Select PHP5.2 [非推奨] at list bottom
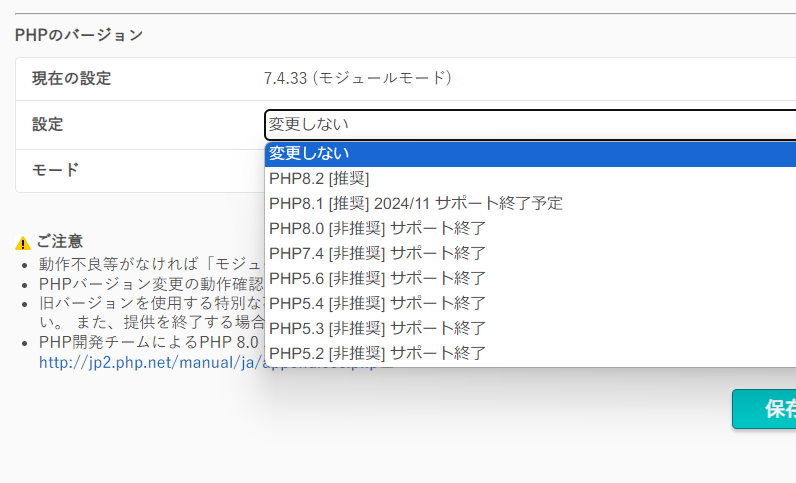This screenshot has height=483, width=796. (x=377, y=353)
